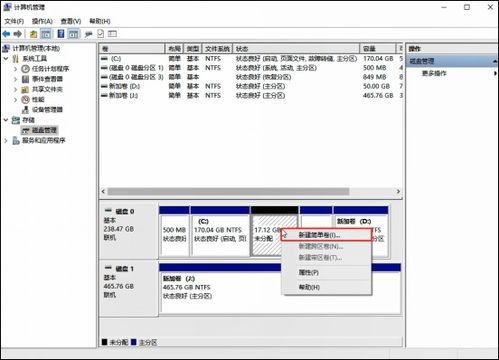
Task: Expand the 服务和应用程序 Services node
Action: (x=6, y=141)
